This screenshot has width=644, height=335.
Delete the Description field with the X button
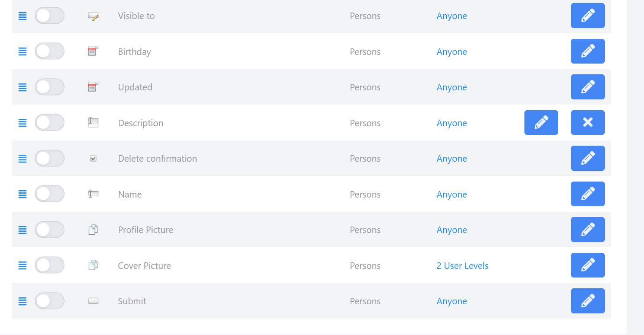pyautogui.click(x=587, y=123)
